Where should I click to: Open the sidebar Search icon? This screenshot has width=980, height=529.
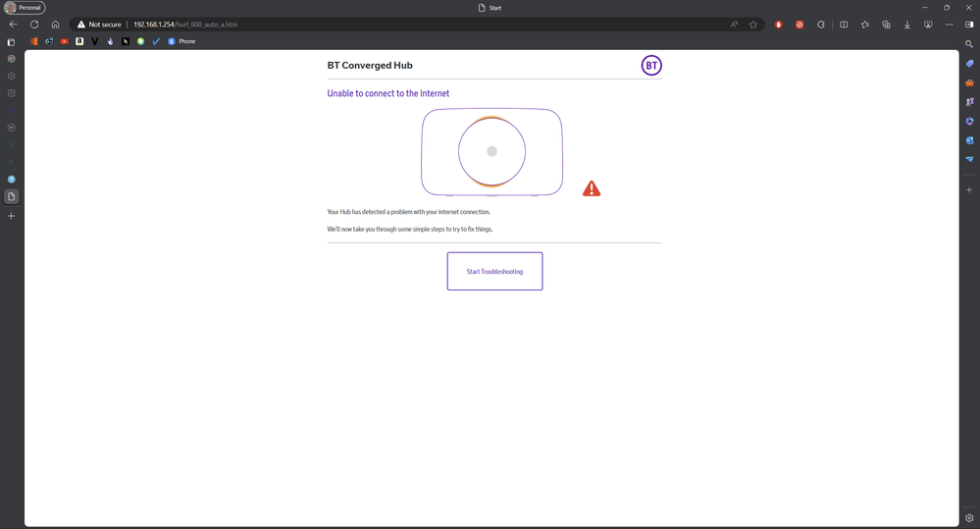[969, 44]
